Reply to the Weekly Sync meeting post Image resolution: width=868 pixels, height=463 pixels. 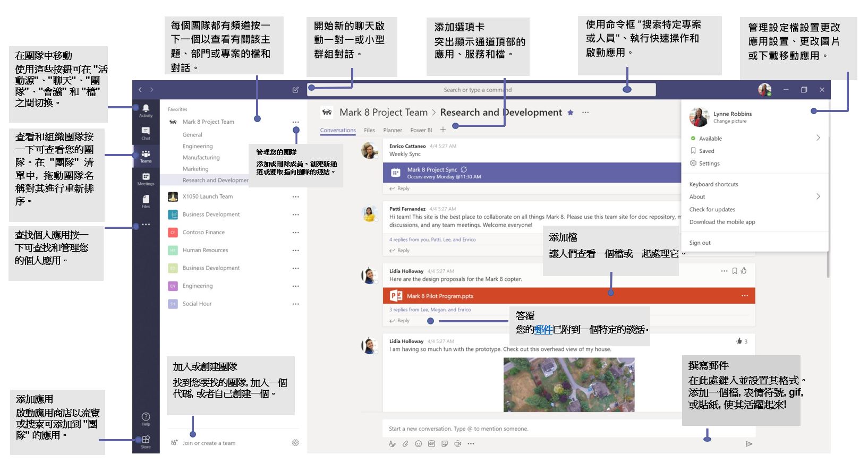point(399,188)
